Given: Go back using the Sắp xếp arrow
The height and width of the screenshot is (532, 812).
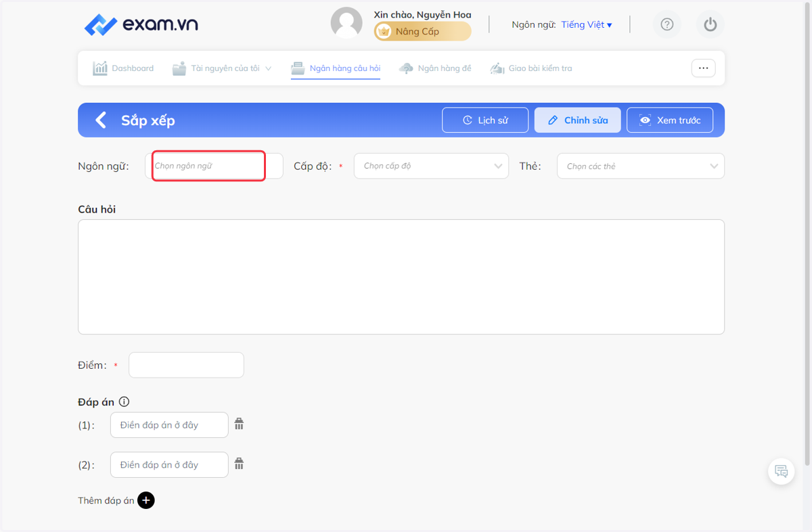Looking at the screenshot, I should (x=101, y=120).
